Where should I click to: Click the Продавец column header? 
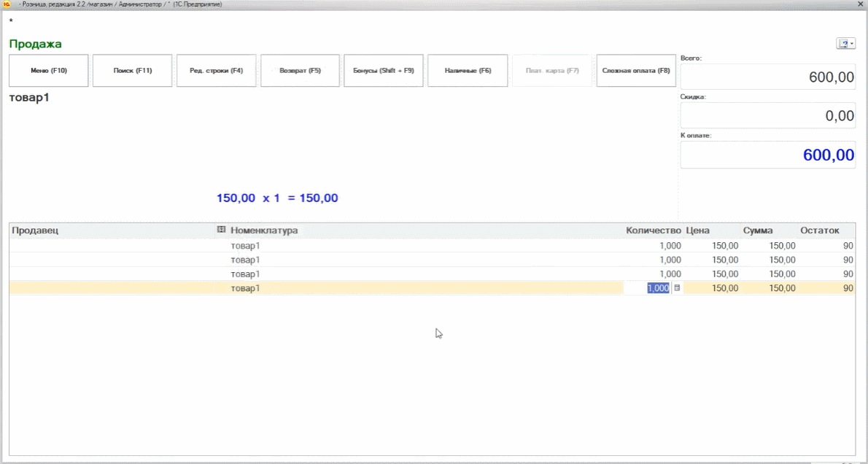click(109, 231)
